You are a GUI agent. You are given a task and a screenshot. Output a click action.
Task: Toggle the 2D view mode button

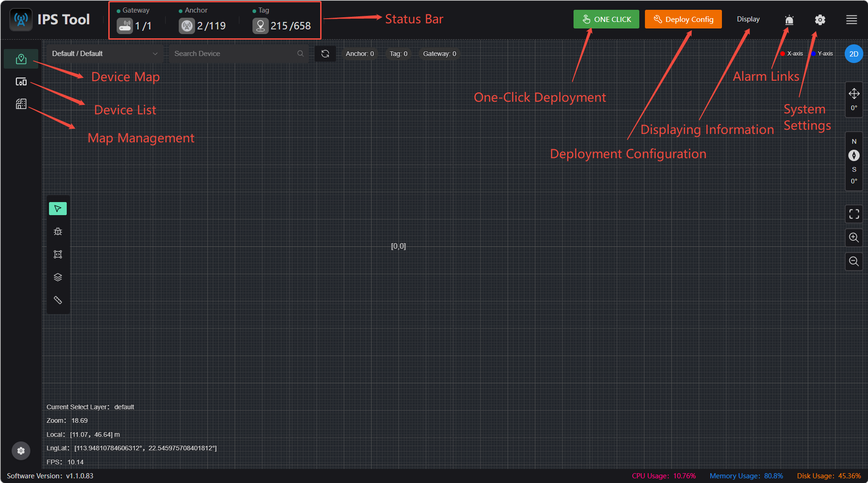click(854, 54)
